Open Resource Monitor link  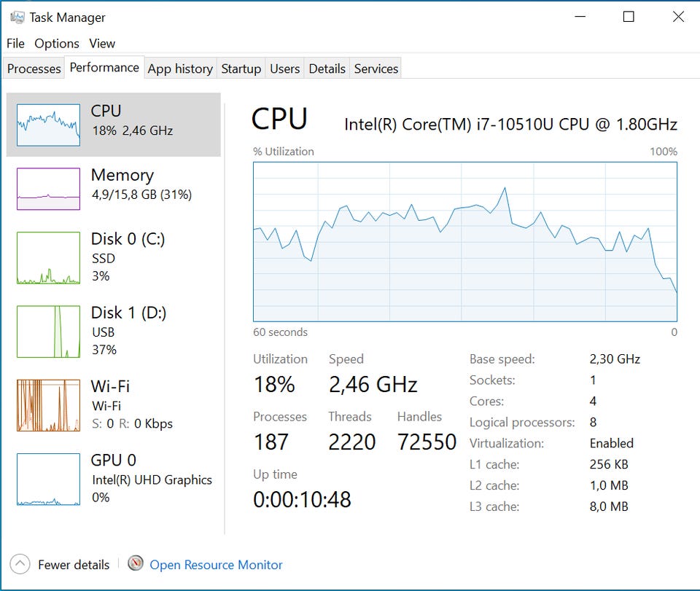click(216, 565)
